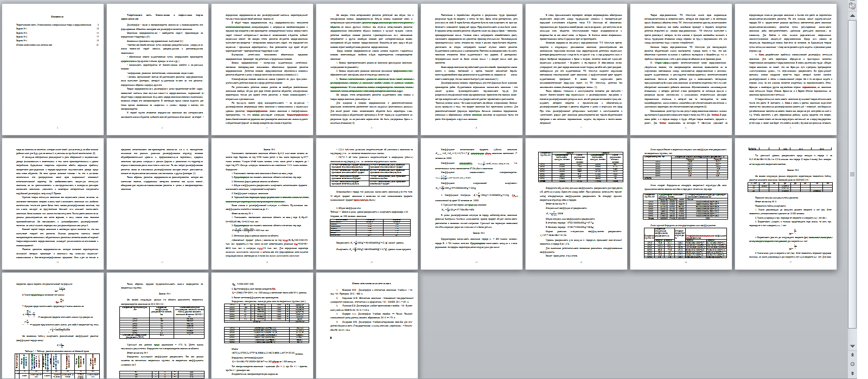
Task: Click the first page of the bottom row
Action: 53,326
